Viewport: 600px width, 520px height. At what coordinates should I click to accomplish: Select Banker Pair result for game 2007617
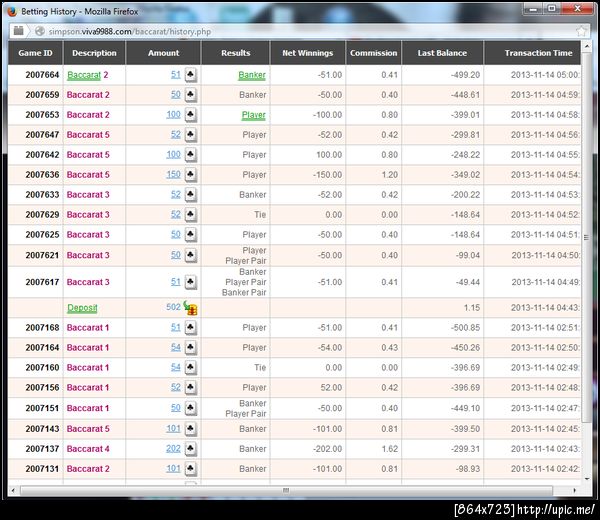(244, 292)
